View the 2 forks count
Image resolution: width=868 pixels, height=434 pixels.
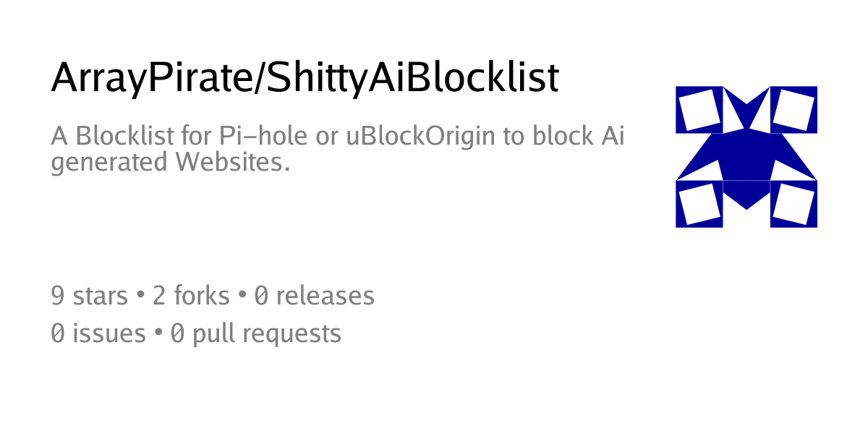(x=191, y=296)
